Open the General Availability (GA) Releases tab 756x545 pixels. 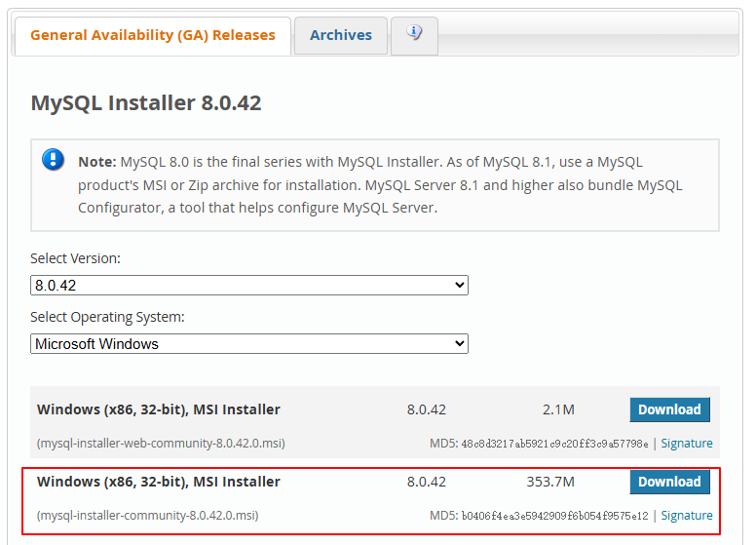coord(153,35)
